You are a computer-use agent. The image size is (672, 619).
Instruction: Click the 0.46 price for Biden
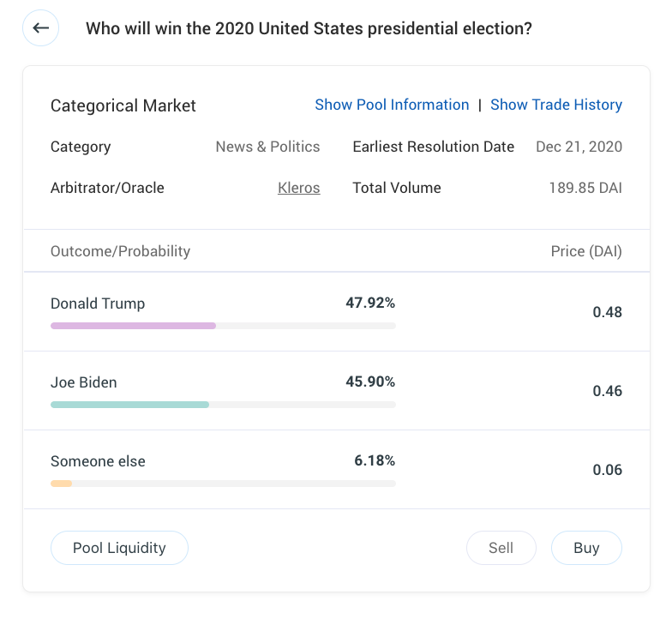pyautogui.click(x=607, y=391)
